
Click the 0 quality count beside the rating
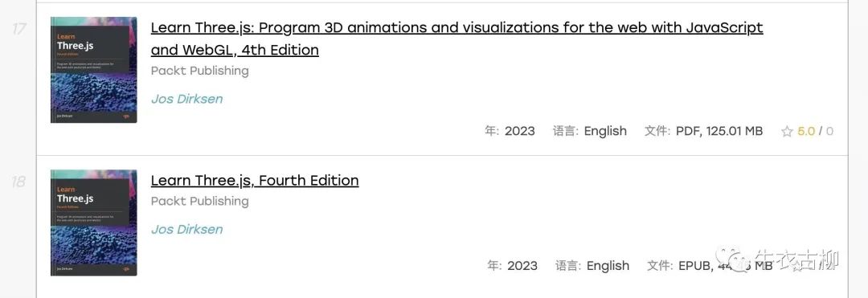(x=829, y=132)
